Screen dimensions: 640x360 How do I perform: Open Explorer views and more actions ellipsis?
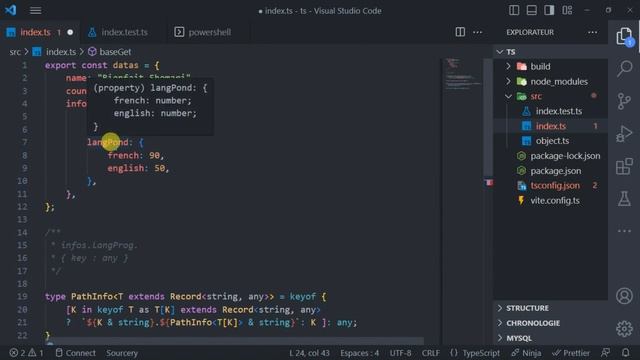pyautogui.click(x=592, y=32)
